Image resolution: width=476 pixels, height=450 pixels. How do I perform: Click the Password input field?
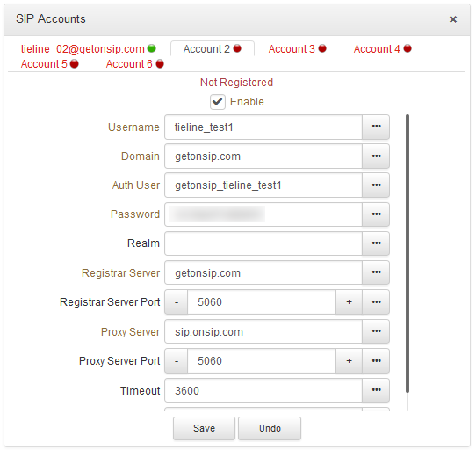point(263,214)
